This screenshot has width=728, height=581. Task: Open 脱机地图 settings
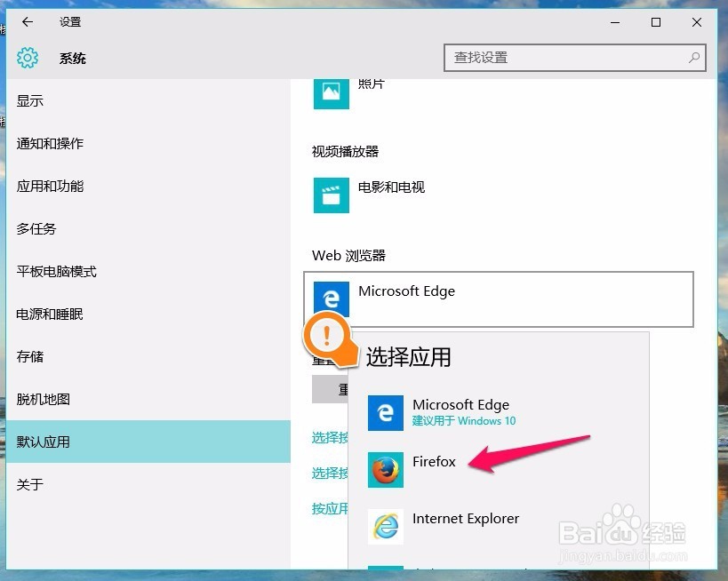click(x=148, y=399)
